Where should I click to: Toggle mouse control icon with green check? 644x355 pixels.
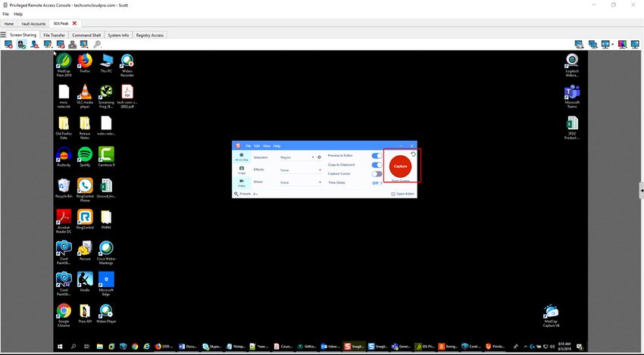click(x=22, y=44)
